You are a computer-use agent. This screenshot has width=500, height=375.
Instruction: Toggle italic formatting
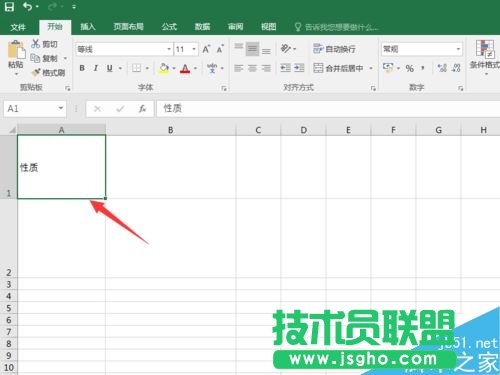click(96, 68)
